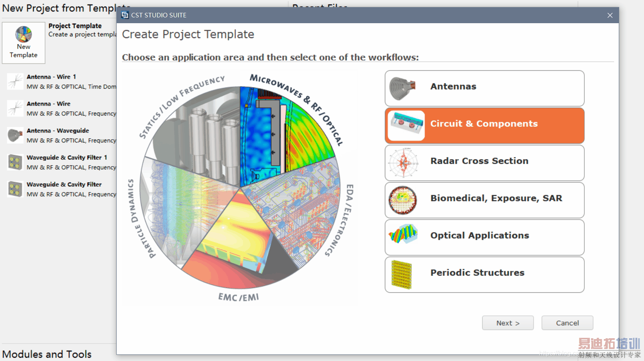Viewport: 644px width, 361px height.
Task: Select the Circuit & Components workflow
Action: [485, 125]
